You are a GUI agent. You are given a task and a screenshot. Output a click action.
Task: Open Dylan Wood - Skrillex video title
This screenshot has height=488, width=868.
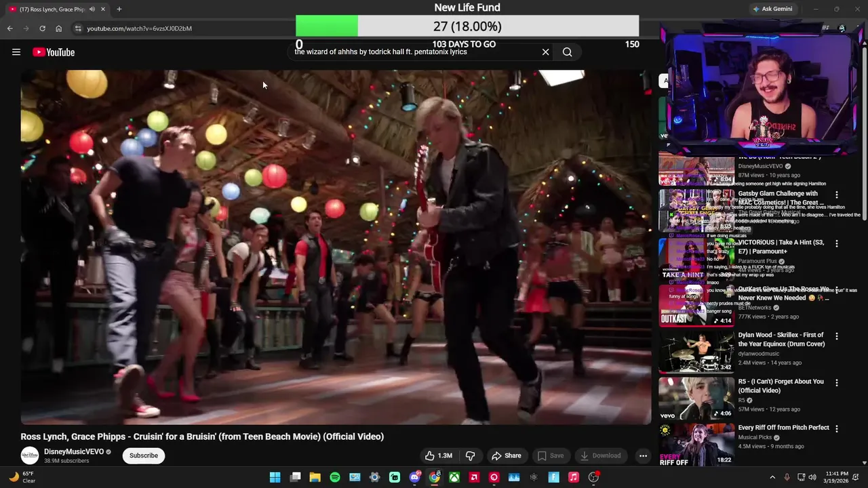(x=781, y=340)
